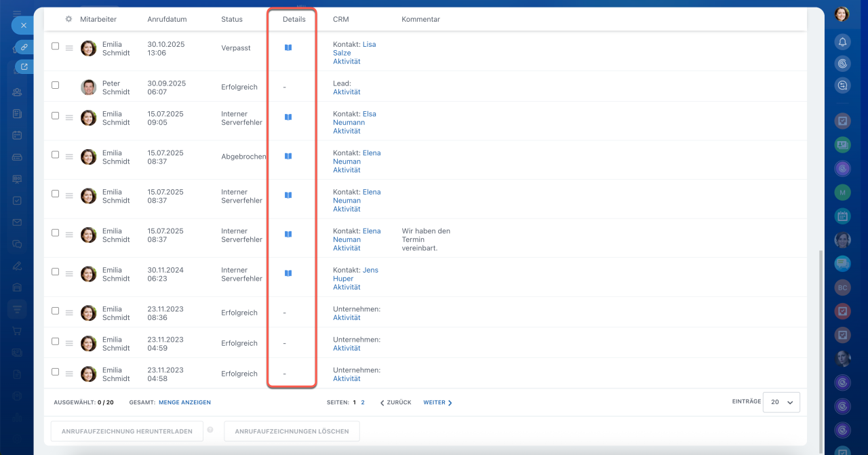The height and width of the screenshot is (455, 868).
Task: Sort by Status column header
Action: tap(232, 19)
